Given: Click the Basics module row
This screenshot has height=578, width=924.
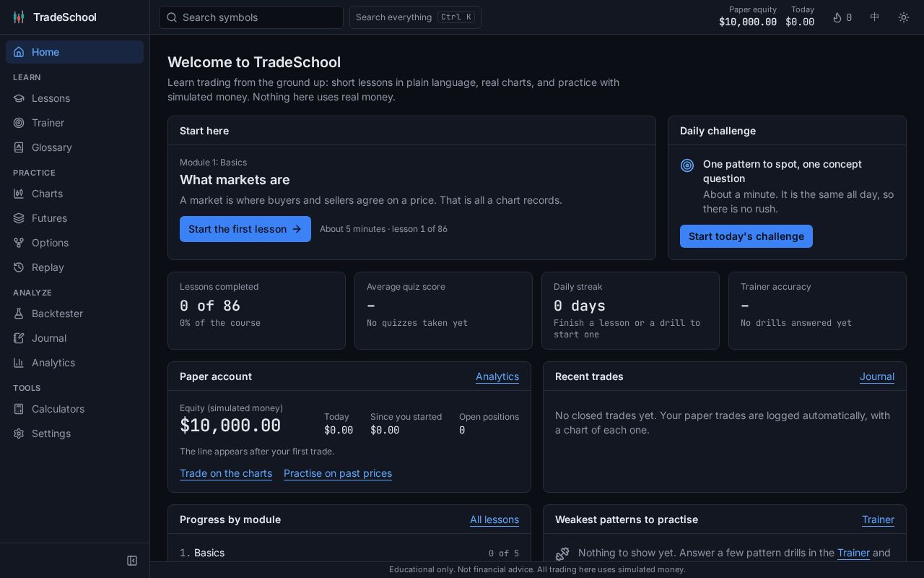Looking at the screenshot, I should pos(349,553).
